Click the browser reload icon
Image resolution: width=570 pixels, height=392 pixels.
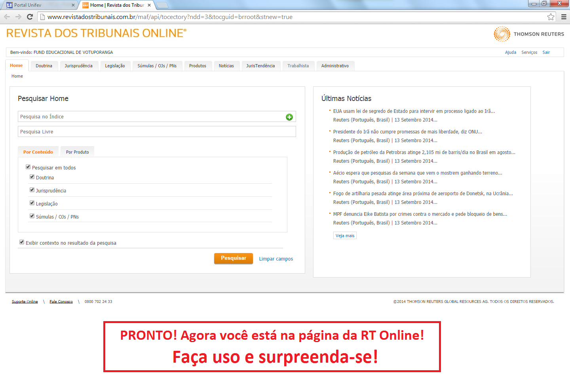tap(30, 17)
